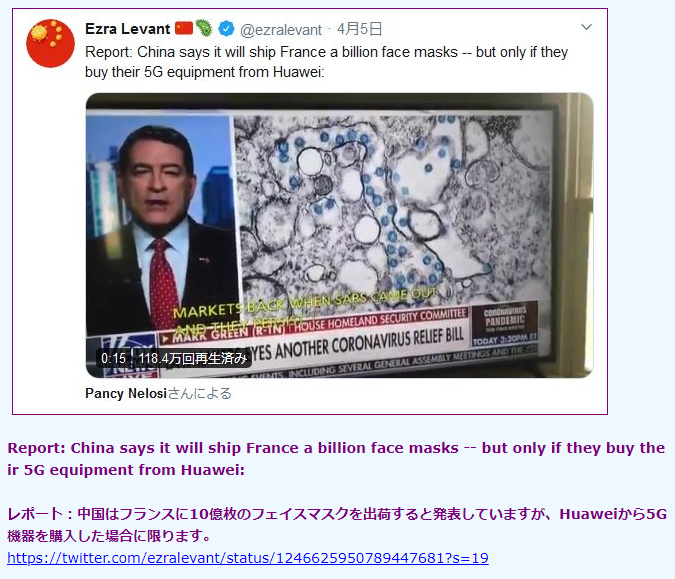Open the @ezralevant handle link
This screenshot has height=579, width=675.
click(281, 30)
